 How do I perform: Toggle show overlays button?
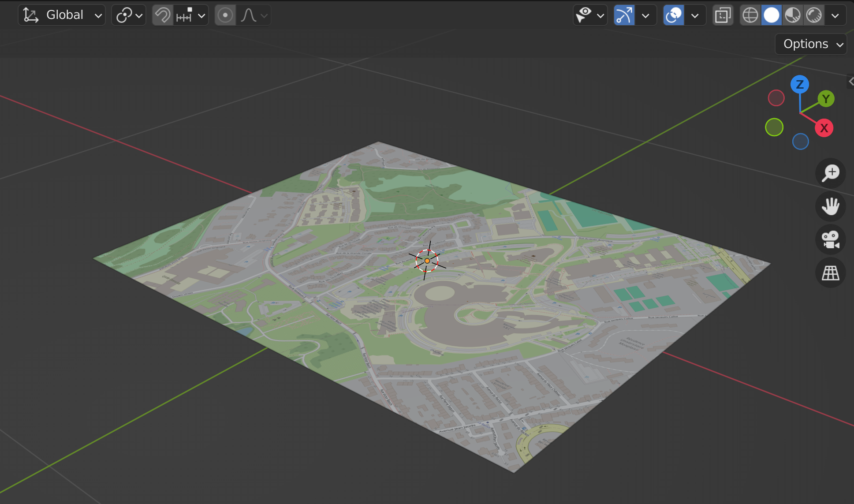click(x=674, y=15)
